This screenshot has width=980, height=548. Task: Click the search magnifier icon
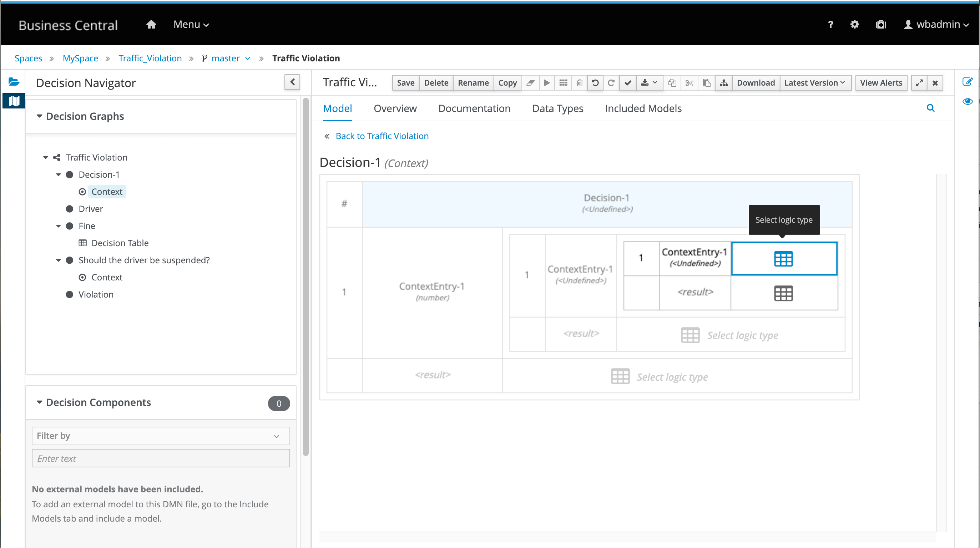tap(930, 108)
